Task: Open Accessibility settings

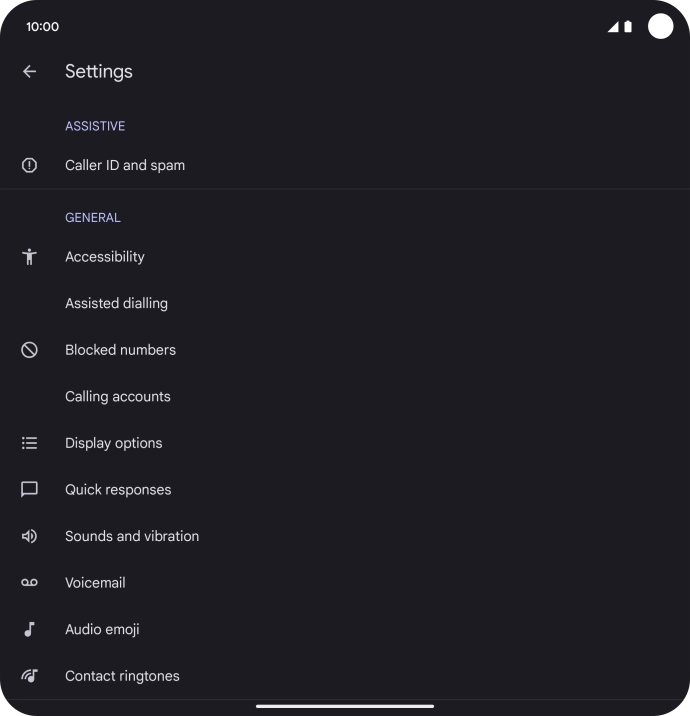Action: (x=105, y=257)
